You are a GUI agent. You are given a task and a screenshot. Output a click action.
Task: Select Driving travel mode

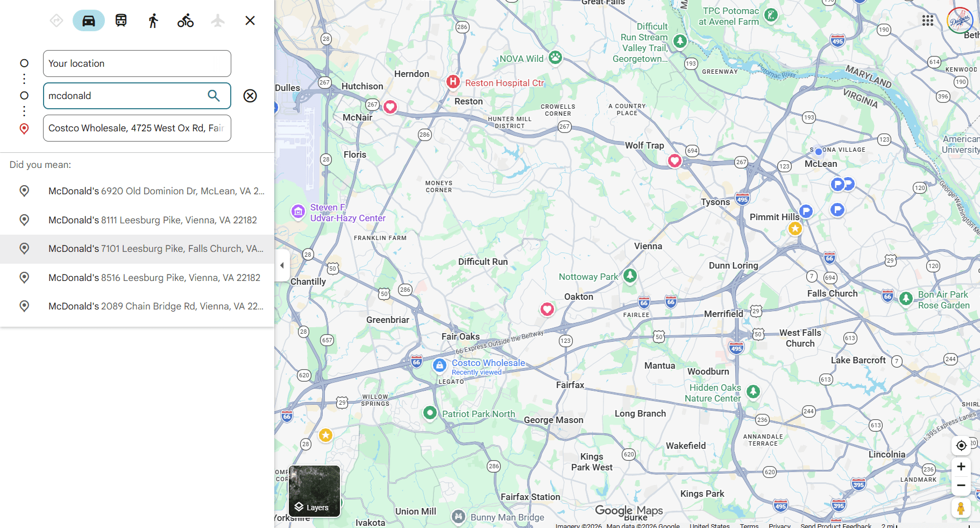coord(89,20)
